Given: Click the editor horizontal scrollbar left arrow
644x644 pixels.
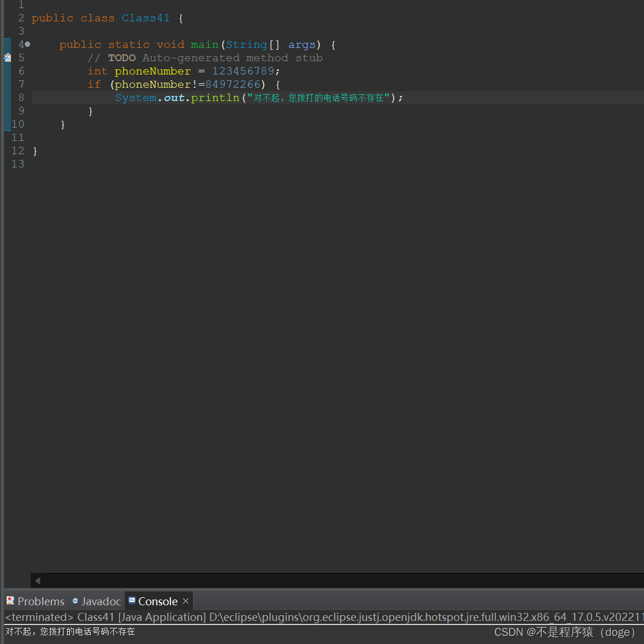Looking at the screenshot, I should [x=38, y=580].
